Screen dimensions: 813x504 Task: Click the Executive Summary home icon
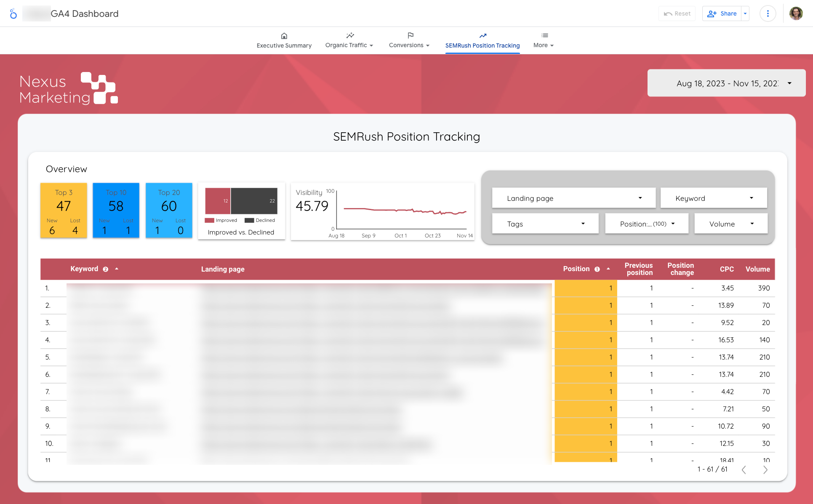click(x=284, y=36)
